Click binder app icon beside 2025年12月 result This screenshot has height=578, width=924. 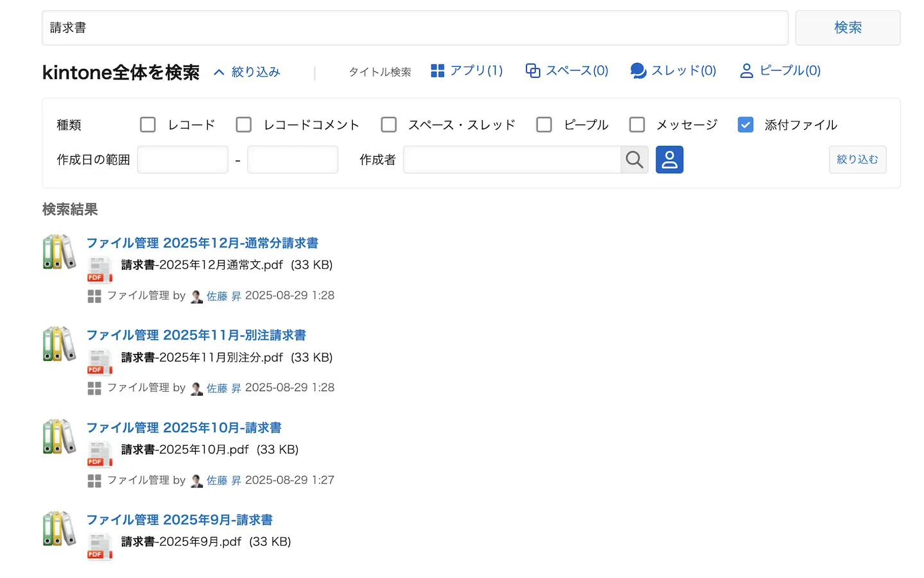point(59,252)
